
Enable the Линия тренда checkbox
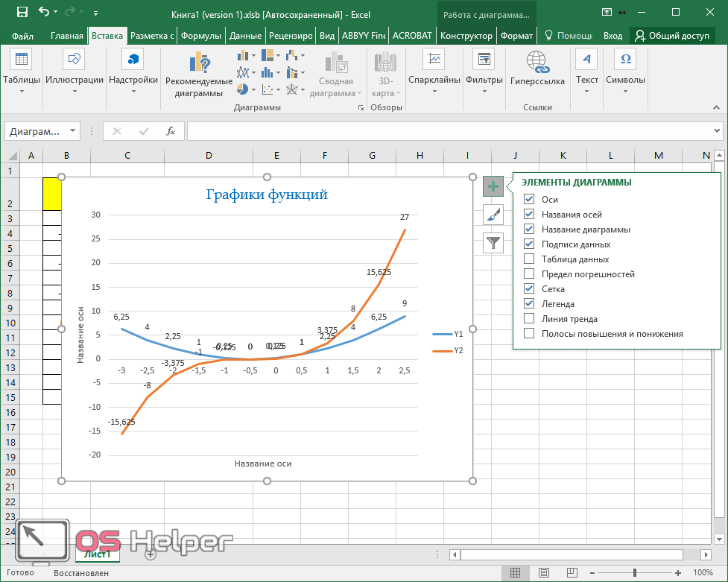tap(529, 319)
